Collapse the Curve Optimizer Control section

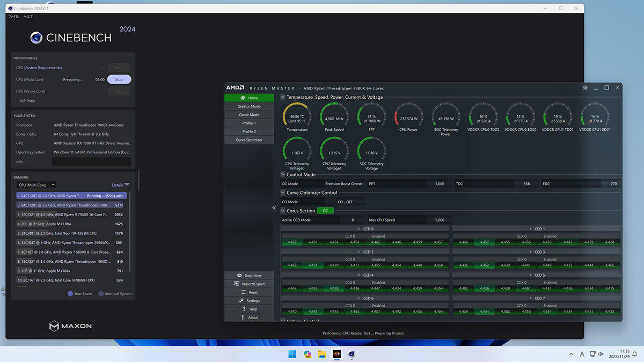click(283, 193)
